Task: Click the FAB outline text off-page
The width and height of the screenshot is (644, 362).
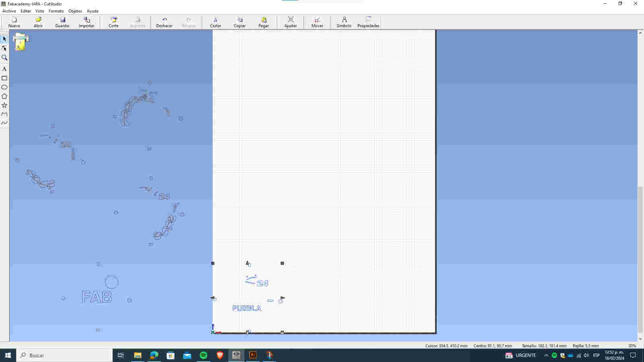Action: click(97, 297)
